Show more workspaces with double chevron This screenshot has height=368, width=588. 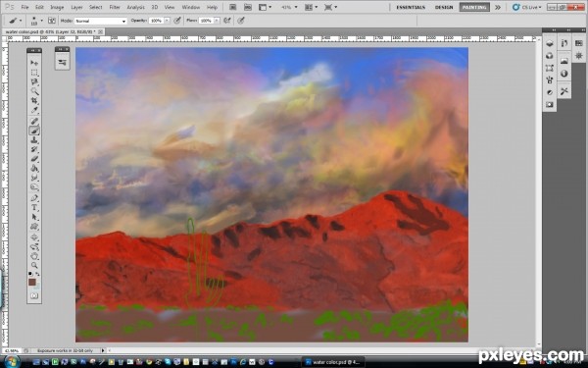pyautogui.click(x=498, y=7)
